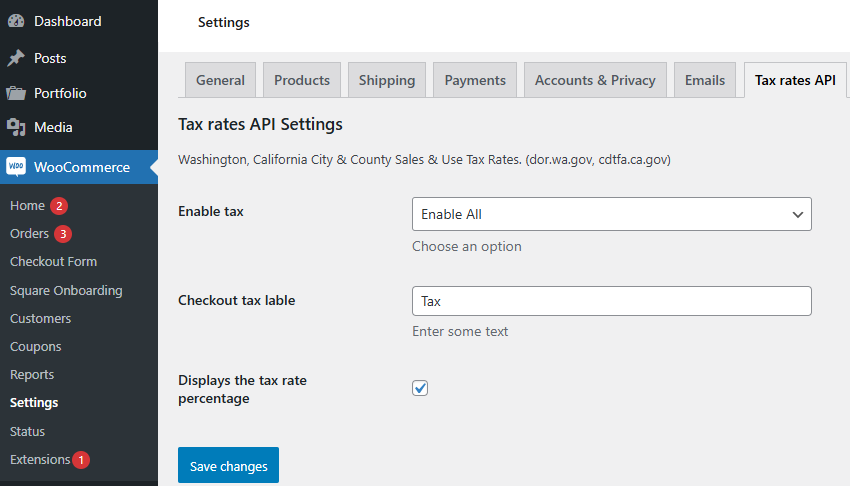850x486 pixels.
Task: Switch to the General settings tab
Action: pyautogui.click(x=220, y=80)
